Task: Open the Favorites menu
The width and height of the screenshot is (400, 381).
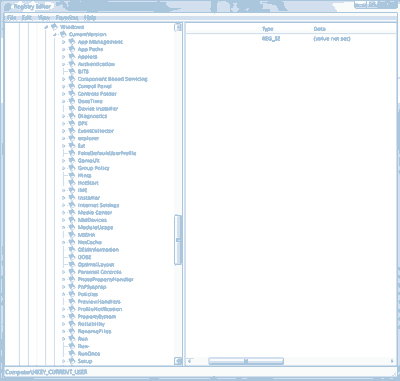Action: click(67, 17)
